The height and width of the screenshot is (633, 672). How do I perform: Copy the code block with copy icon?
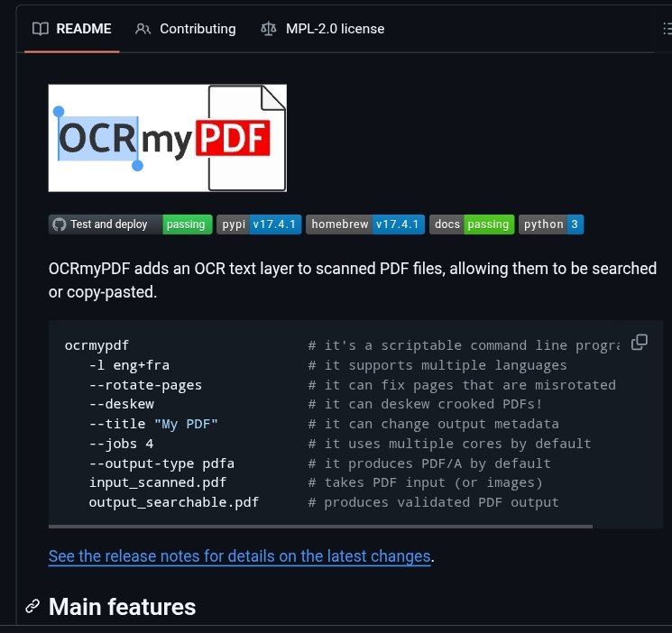pyautogui.click(x=639, y=343)
